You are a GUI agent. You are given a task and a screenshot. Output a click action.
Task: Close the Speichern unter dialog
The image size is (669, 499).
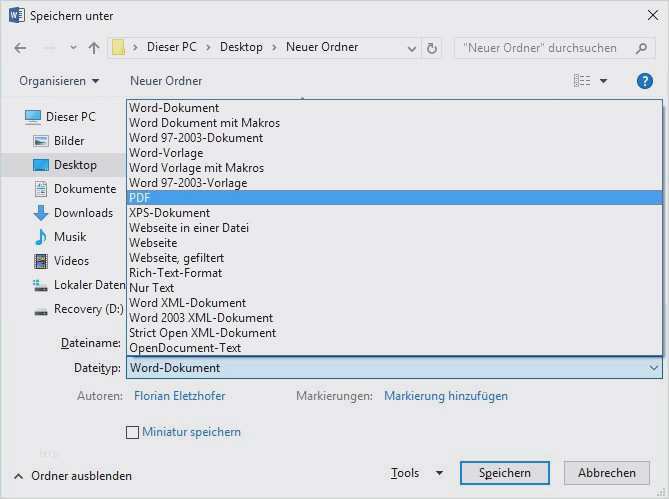click(653, 15)
